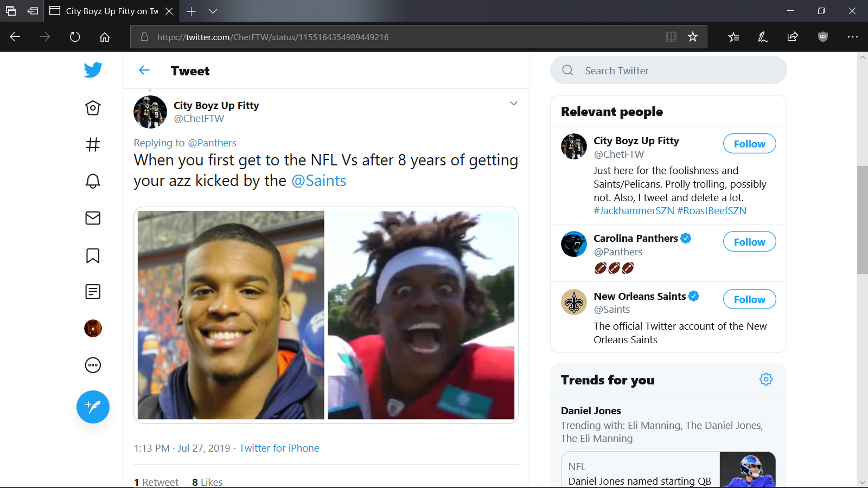Go back using the Tweet header arrow
The height and width of the screenshot is (488, 868).
pyautogui.click(x=144, y=70)
